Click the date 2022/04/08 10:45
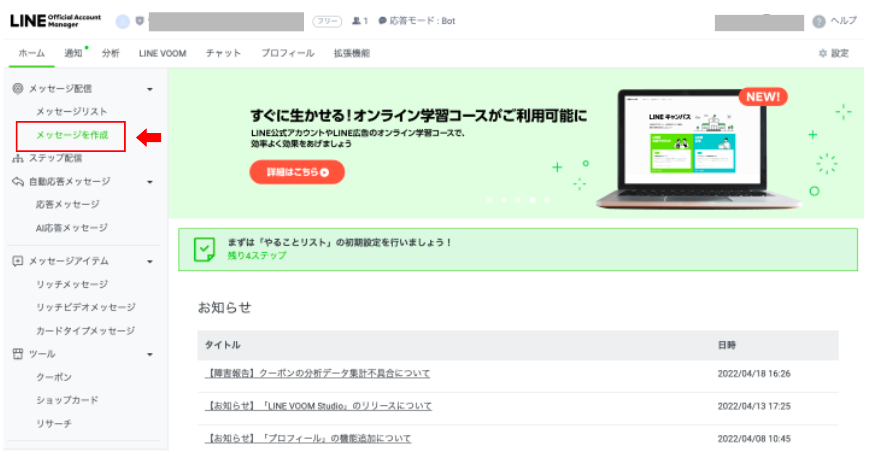The image size is (882, 455). 754,438
